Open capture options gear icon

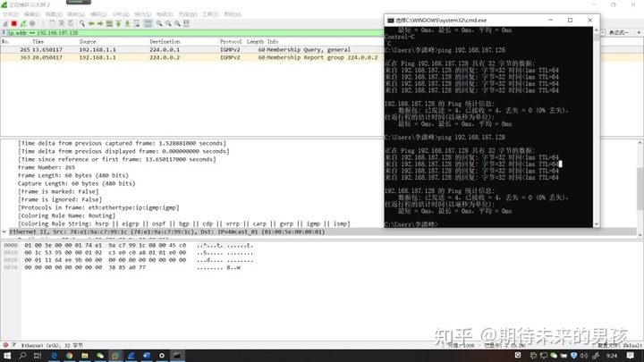[x=32, y=24]
